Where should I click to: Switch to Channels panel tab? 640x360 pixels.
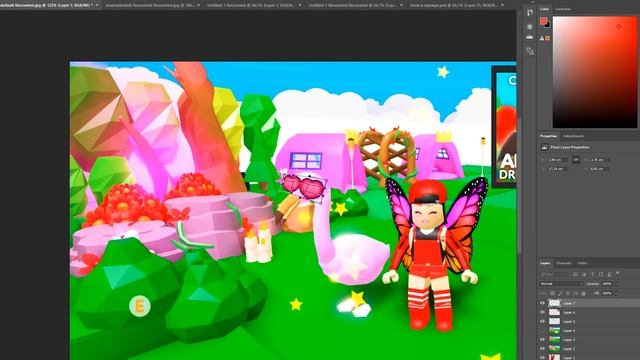[x=564, y=263]
